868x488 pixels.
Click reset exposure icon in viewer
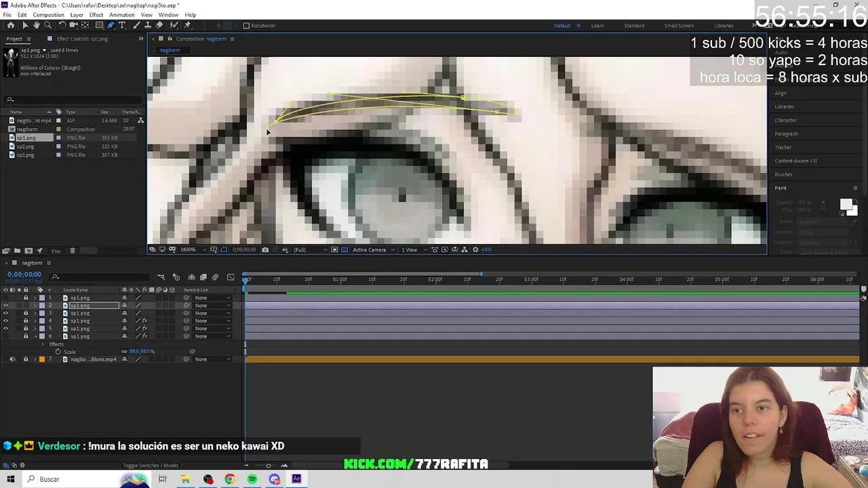coord(475,249)
